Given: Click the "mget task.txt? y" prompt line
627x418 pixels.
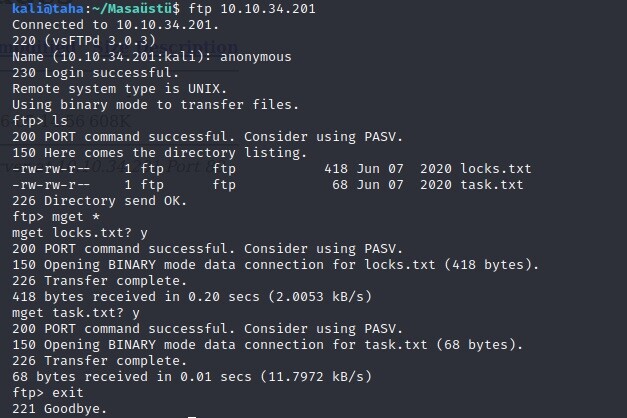Looking at the screenshot, I should pyautogui.click(x=76, y=313).
